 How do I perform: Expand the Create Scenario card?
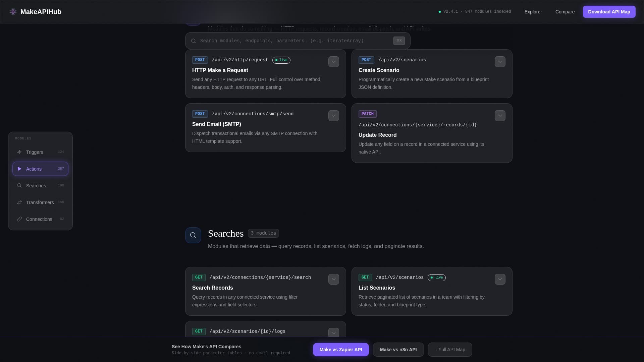click(500, 62)
